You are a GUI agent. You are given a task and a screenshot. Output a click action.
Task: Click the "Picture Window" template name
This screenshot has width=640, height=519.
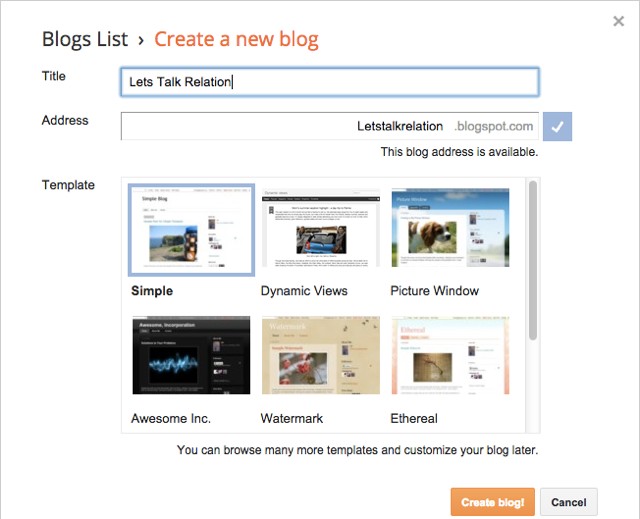click(x=434, y=291)
